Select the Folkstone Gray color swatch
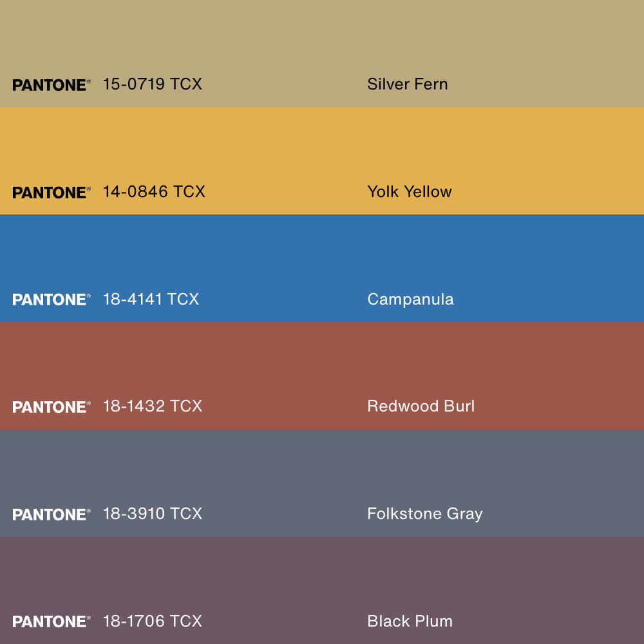This screenshot has width=644, height=644. [x=322, y=469]
